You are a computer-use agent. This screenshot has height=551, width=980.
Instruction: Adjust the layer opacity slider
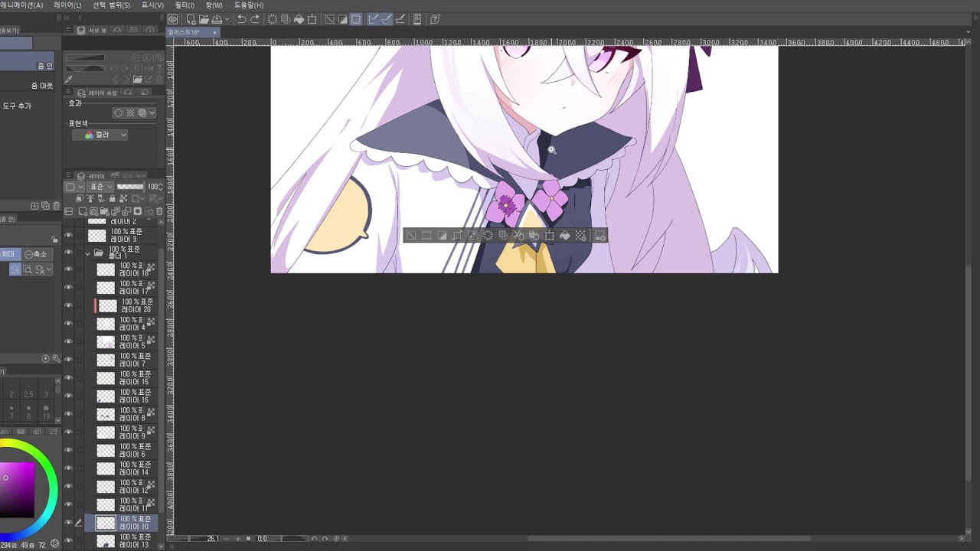tap(129, 187)
